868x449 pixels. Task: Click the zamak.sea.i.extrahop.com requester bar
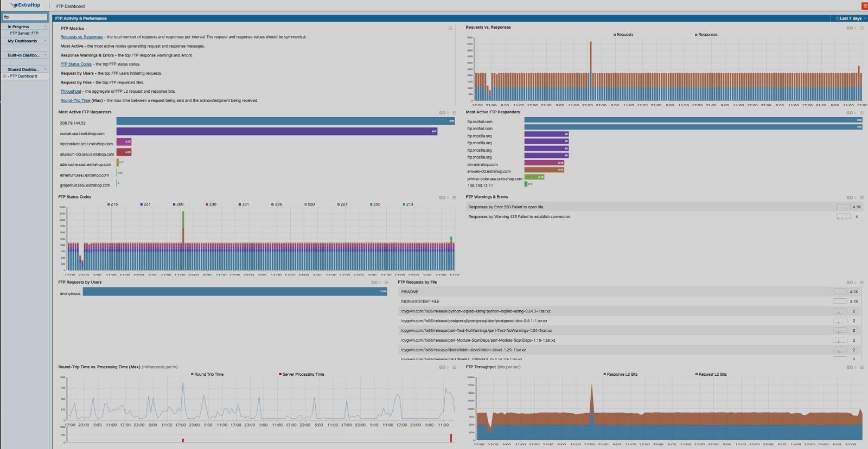(277, 131)
